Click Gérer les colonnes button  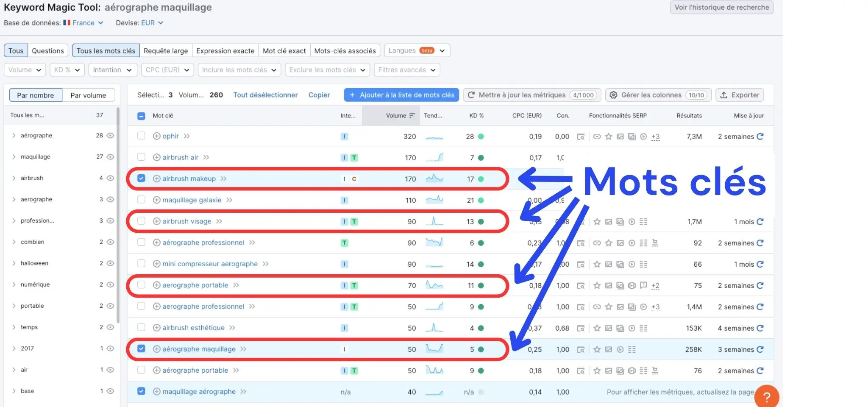[658, 95]
